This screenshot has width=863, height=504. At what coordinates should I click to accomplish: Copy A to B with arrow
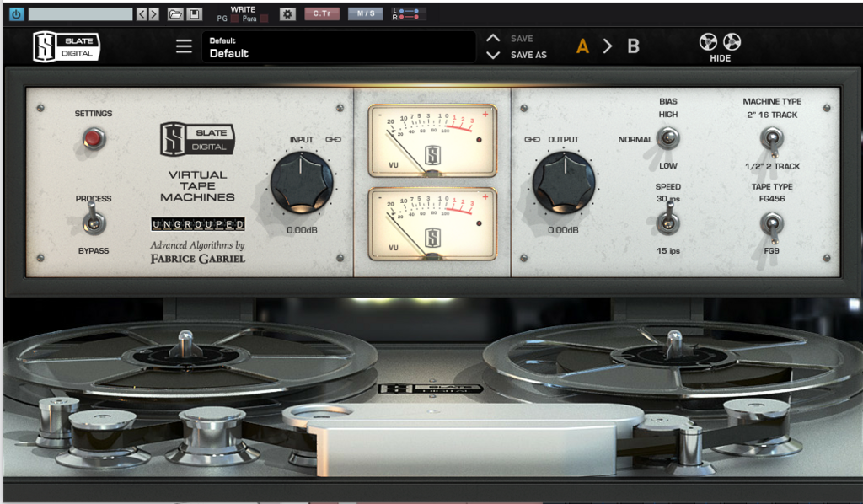pos(607,46)
